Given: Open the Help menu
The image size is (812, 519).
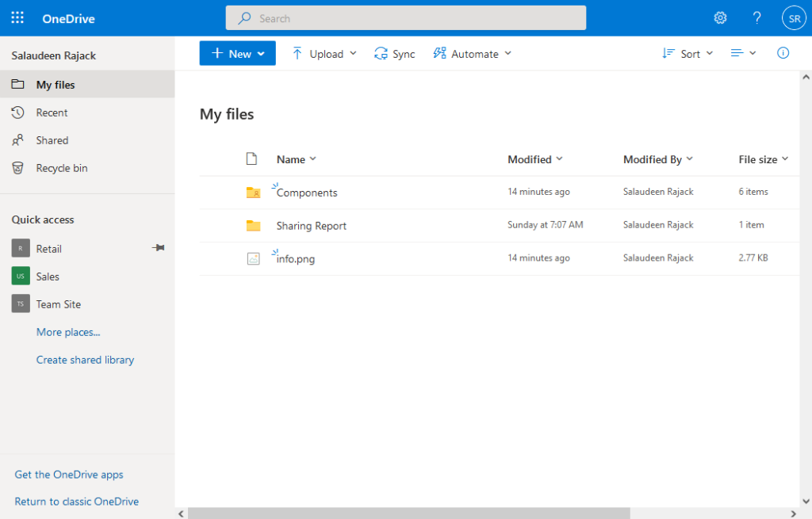Looking at the screenshot, I should coord(756,17).
